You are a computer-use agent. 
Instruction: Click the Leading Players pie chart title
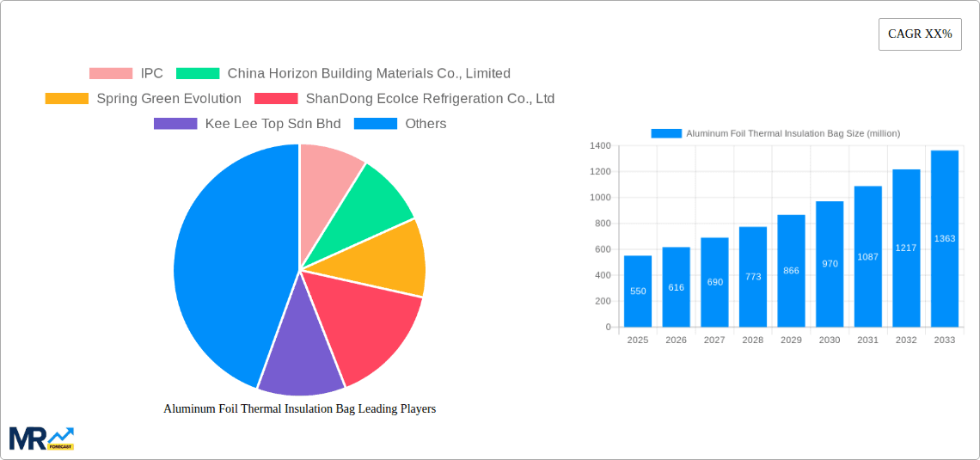click(x=299, y=409)
